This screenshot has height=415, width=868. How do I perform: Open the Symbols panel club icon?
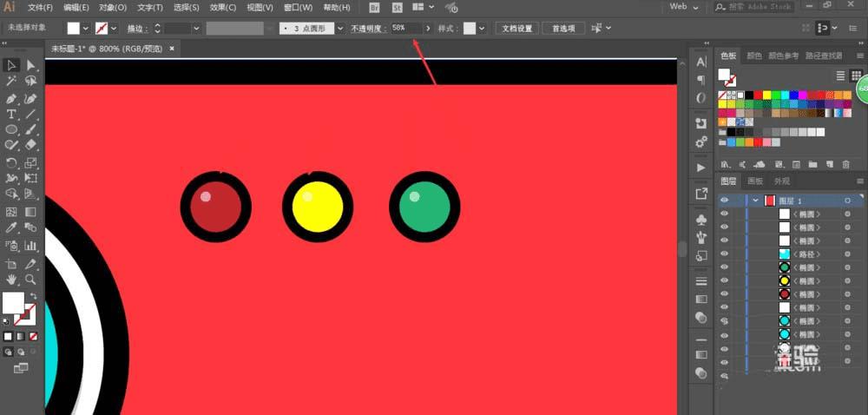[x=701, y=220]
